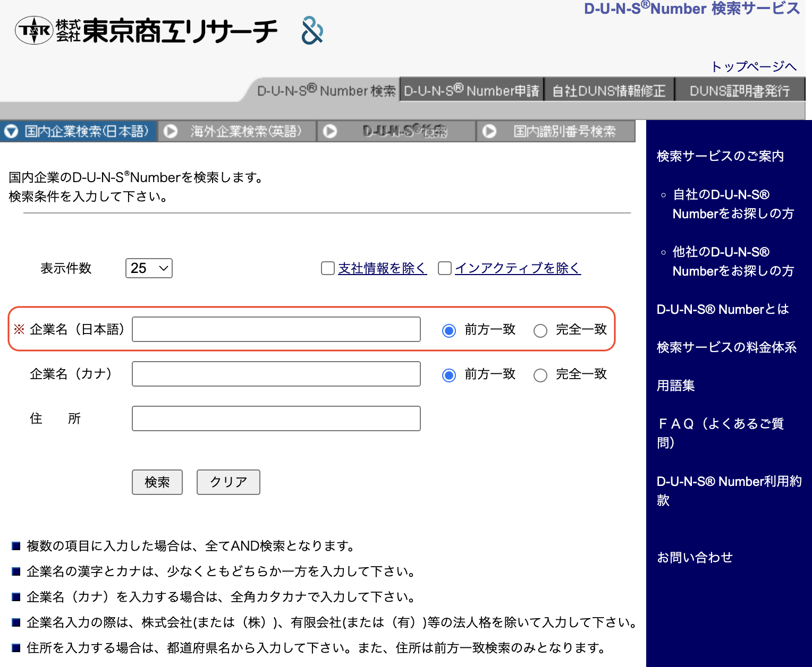Viewport: 812px width, 667px height.
Task: Open D-U-N-S Number利用約款 link
Action: coord(729,490)
